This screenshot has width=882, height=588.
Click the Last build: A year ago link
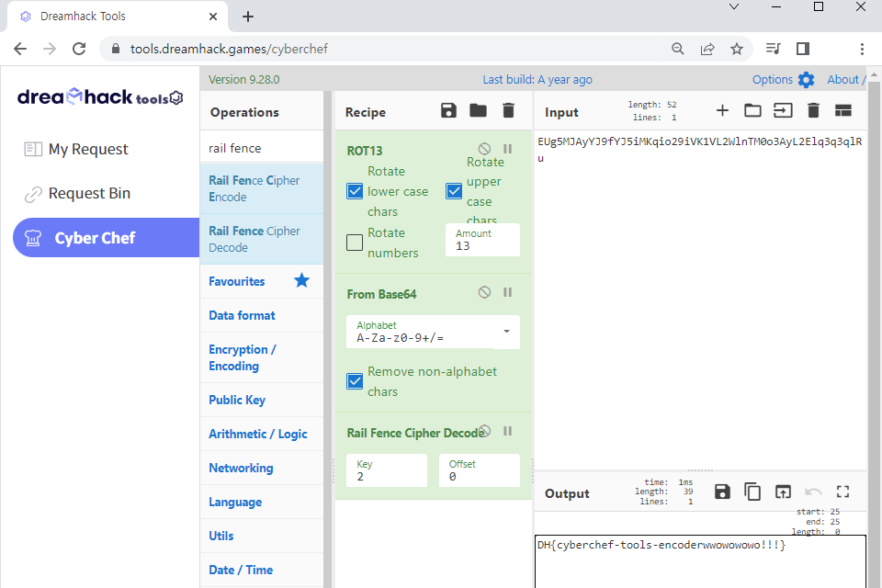point(537,80)
